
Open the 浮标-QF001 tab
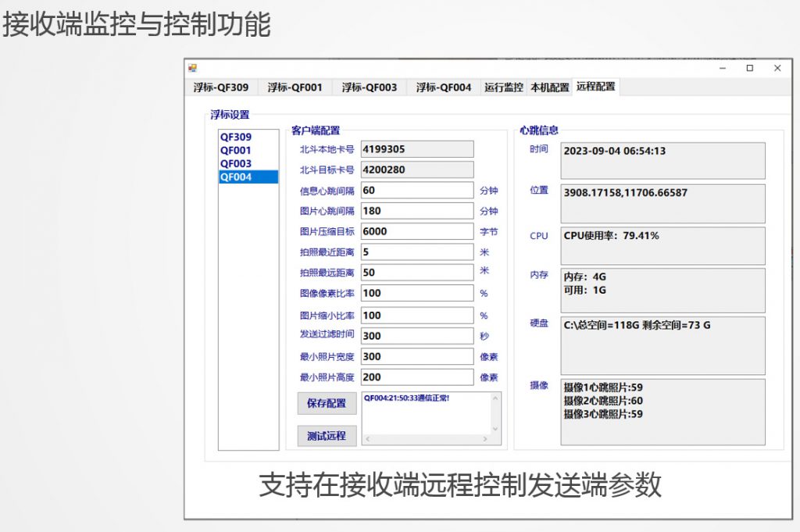(295, 87)
